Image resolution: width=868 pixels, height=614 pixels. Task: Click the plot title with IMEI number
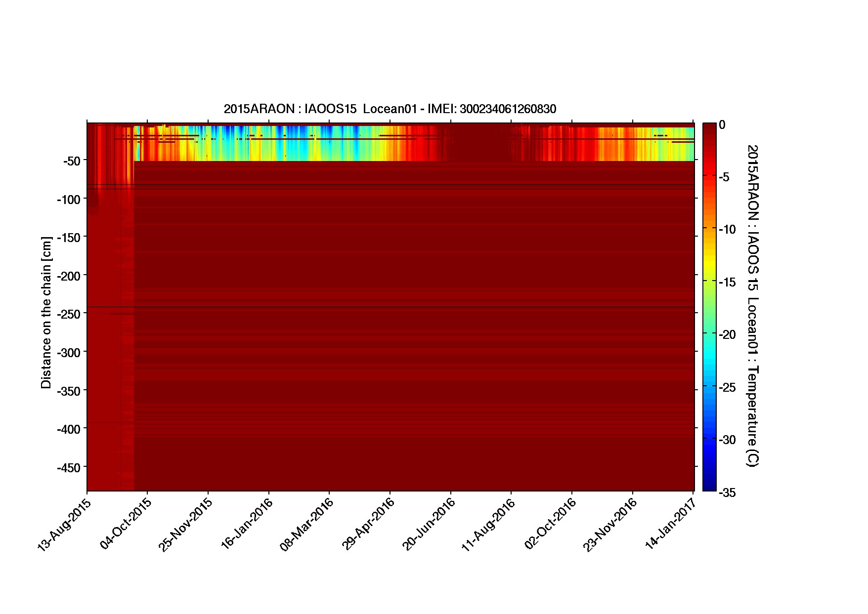[390, 109]
